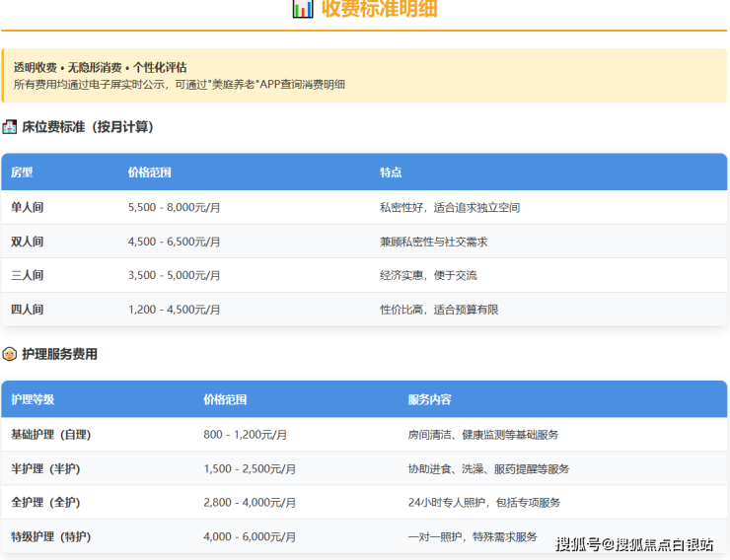Viewport: 730px width, 560px height.
Task: Select the 收费标准明细 page title
Action: pos(379,10)
